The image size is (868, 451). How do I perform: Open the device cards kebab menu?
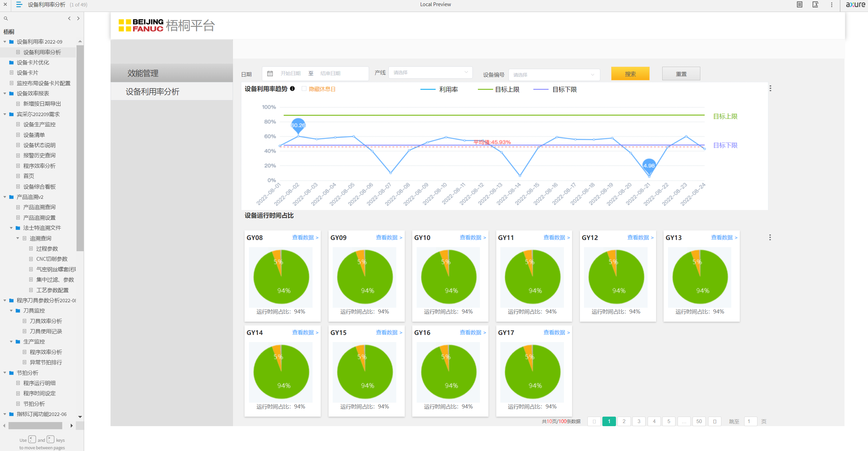coord(770,237)
